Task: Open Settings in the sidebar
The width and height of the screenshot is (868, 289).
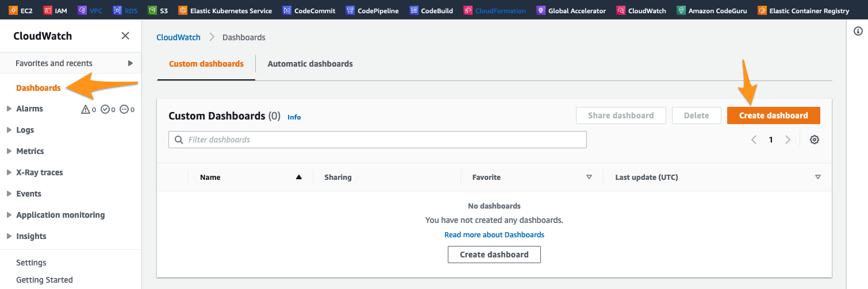Action: tap(31, 263)
